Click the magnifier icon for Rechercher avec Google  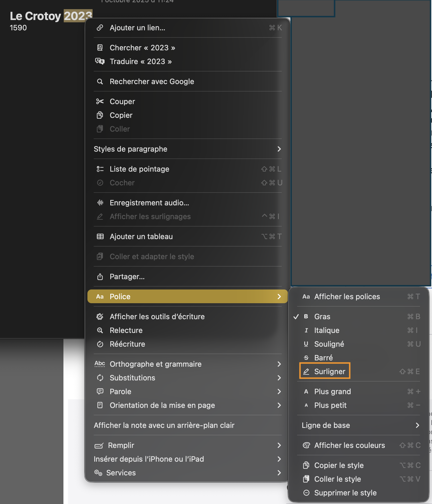pos(100,82)
